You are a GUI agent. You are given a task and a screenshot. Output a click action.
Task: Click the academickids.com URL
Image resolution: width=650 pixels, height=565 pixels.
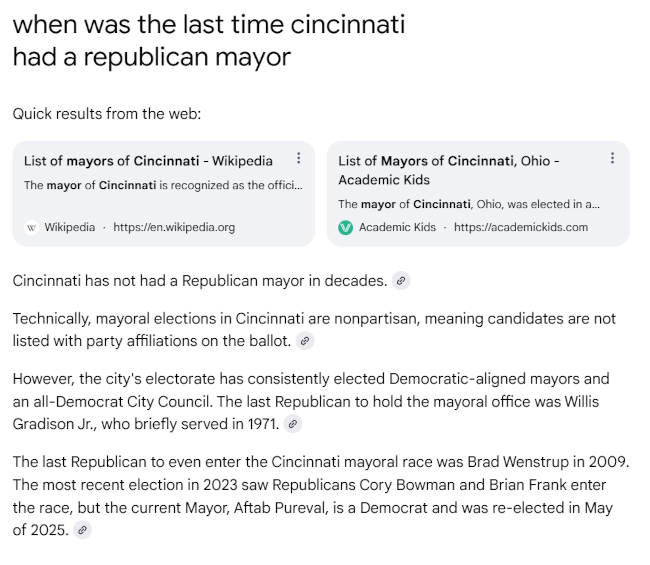click(521, 227)
